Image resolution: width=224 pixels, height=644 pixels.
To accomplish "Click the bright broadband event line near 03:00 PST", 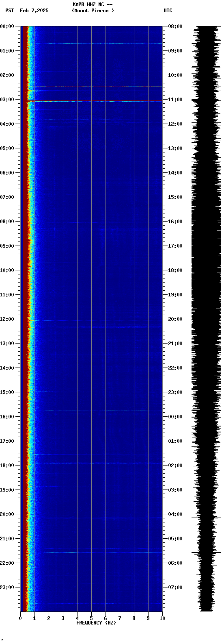I will (x=95, y=101).
